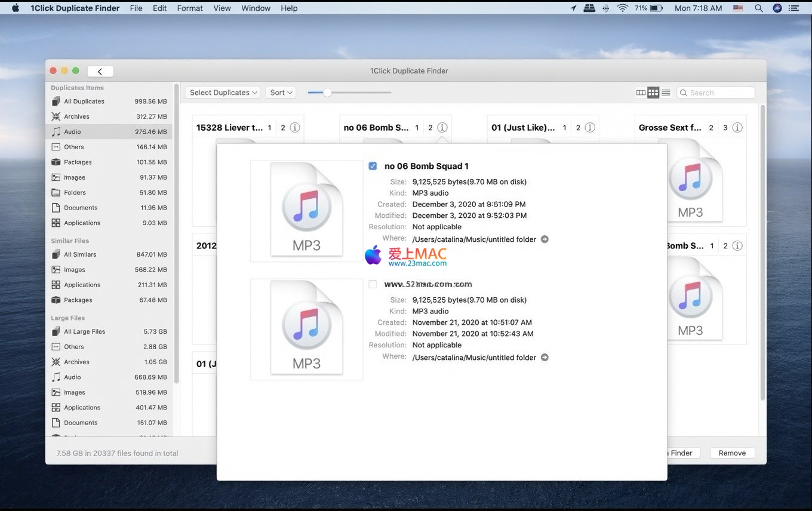The height and width of the screenshot is (511, 812).
Task: Open the Window menu
Action: 256,8
